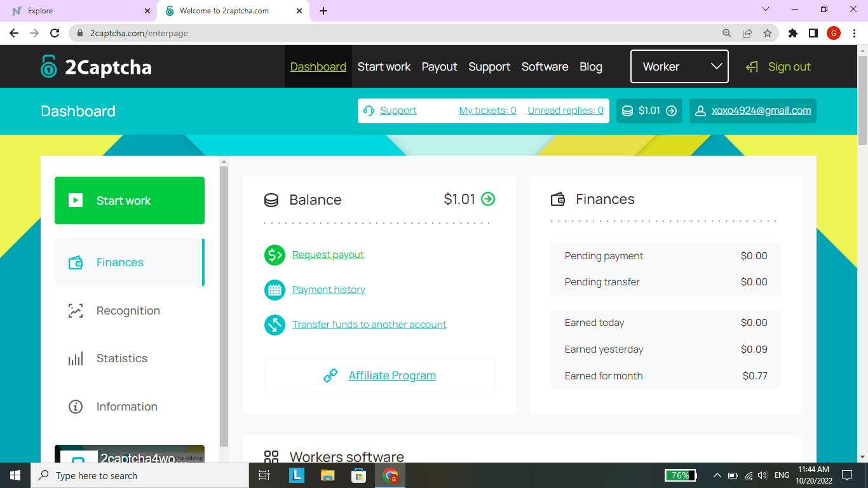Open Blog in the top navigation
Screen dimensions: 868x488
[x=591, y=67]
